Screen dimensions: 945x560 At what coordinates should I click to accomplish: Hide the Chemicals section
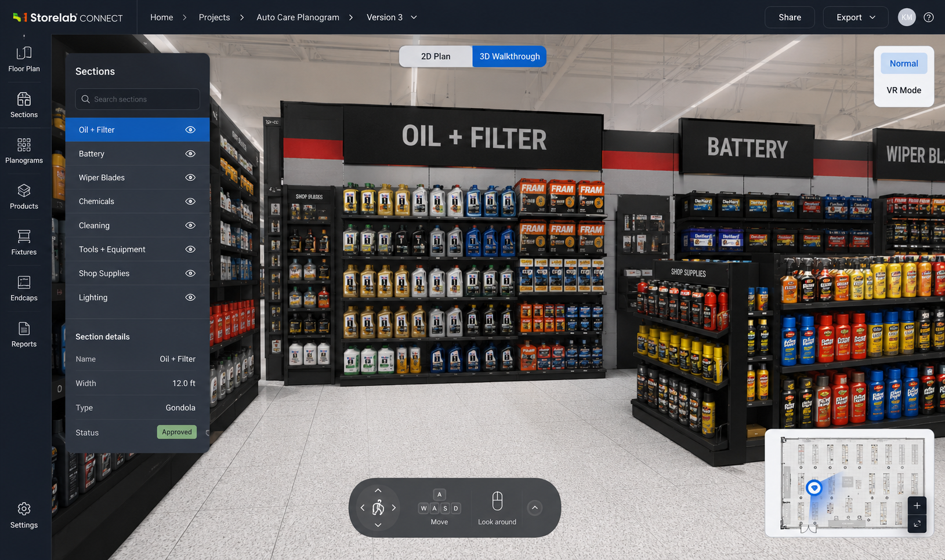click(190, 201)
